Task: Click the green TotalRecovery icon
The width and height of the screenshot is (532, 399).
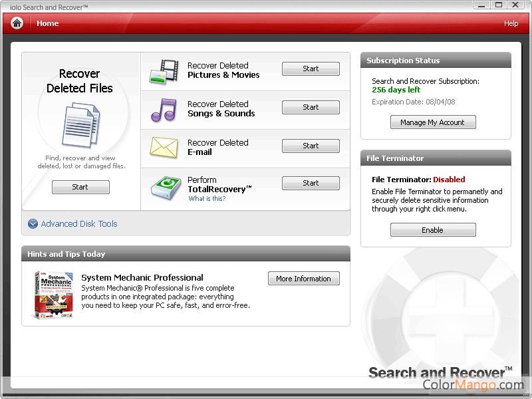Action: point(164,186)
